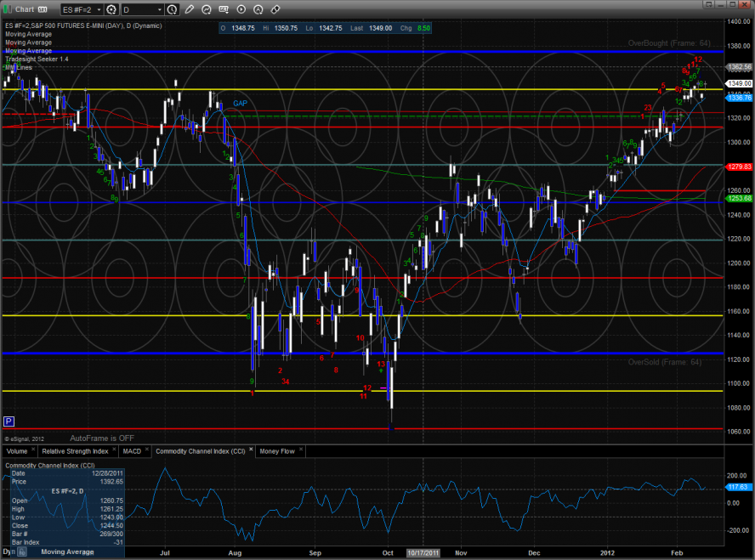Close the Money Flow tab
755x560 pixels.
(301, 450)
